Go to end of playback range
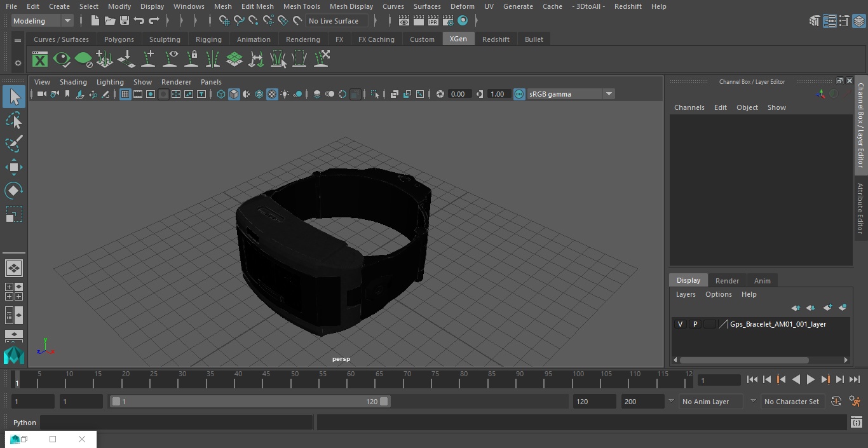This screenshot has height=448, width=868. 855,379
